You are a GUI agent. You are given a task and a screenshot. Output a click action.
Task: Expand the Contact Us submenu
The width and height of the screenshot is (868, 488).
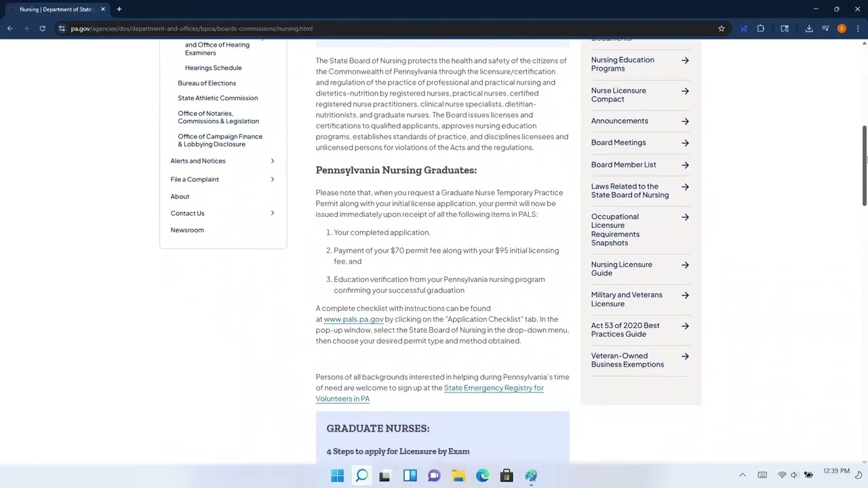click(x=273, y=213)
